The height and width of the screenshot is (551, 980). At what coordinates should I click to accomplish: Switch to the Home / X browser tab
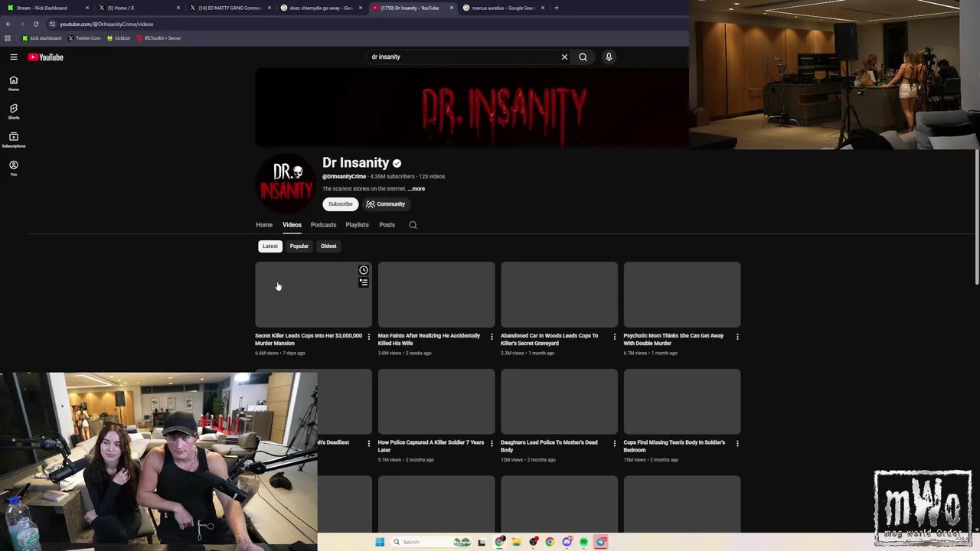point(138,8)
